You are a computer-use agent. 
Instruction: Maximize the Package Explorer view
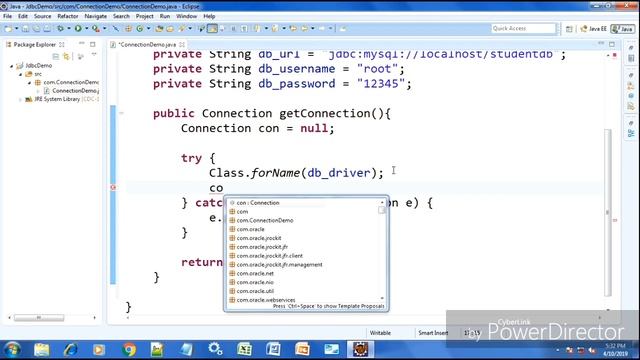point(93,44)
